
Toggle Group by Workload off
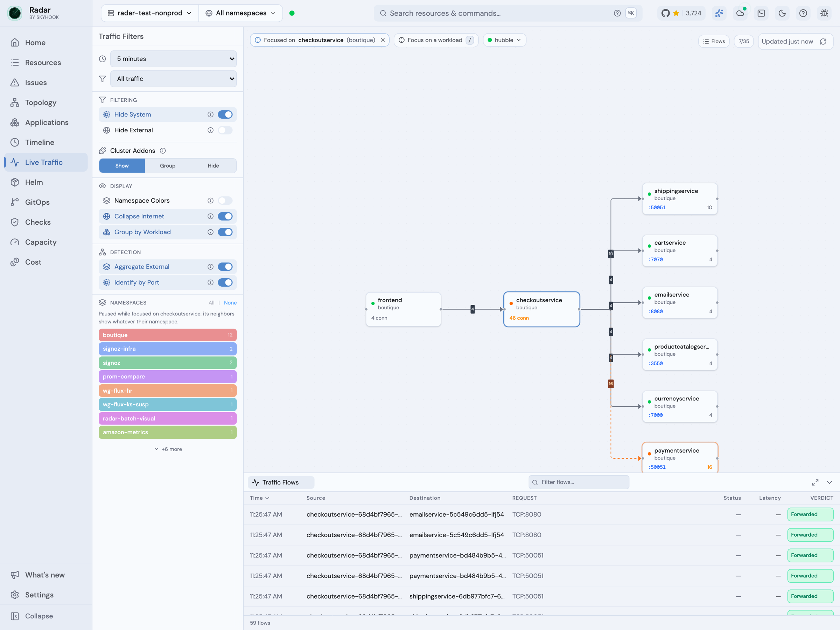click(x=225, y=232)
